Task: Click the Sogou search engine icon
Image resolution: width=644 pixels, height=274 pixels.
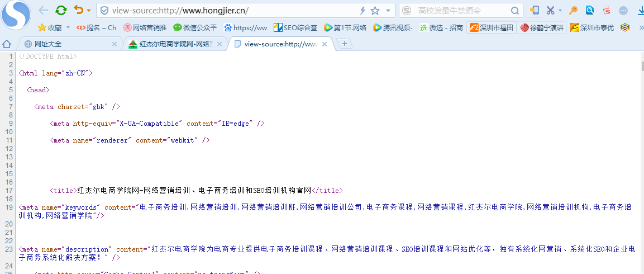Action: [407, 11]
